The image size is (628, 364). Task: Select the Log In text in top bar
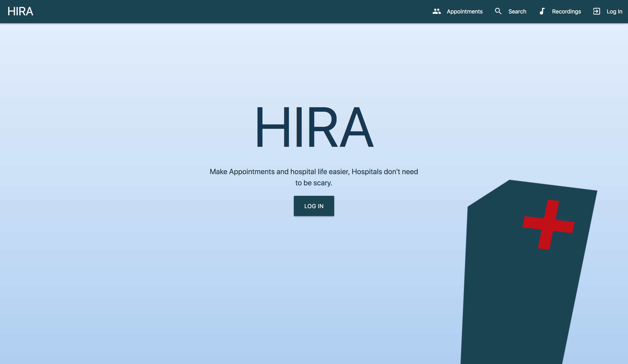click(614, 11)
